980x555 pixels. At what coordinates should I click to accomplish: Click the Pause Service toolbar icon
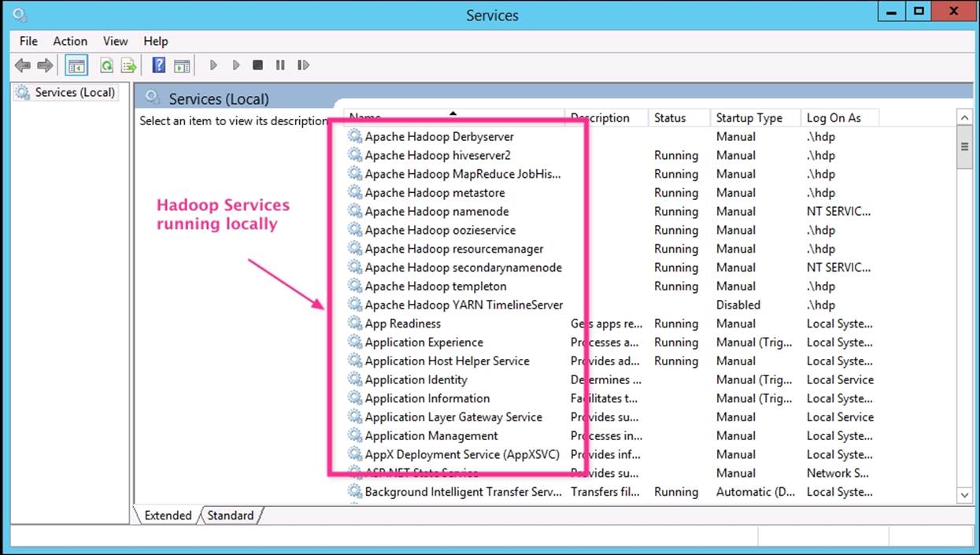click(x=280, y=65)
